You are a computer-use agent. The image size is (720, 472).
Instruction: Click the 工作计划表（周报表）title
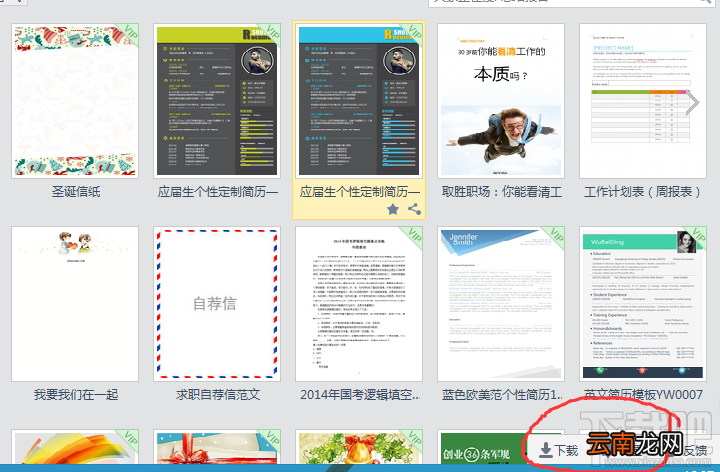pos(642,191)
